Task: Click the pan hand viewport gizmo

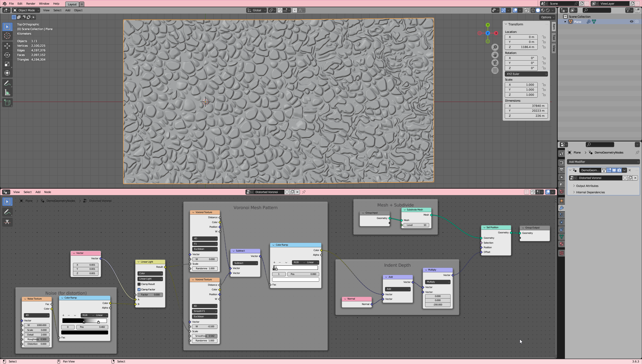Action: tap(495, 55)
